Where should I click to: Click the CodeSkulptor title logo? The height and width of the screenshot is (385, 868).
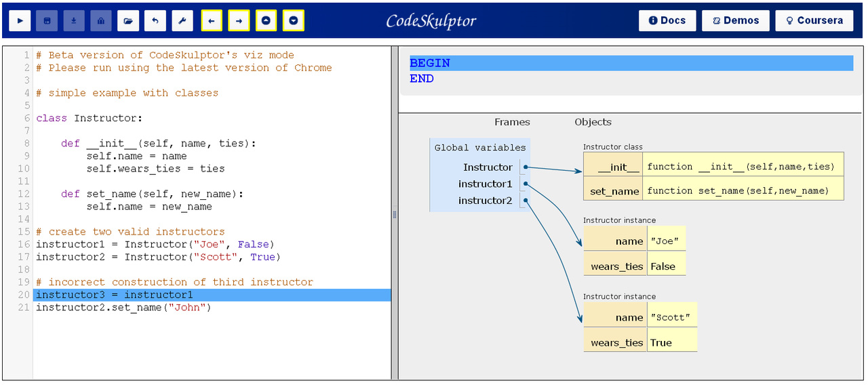(x=431, y=21)
